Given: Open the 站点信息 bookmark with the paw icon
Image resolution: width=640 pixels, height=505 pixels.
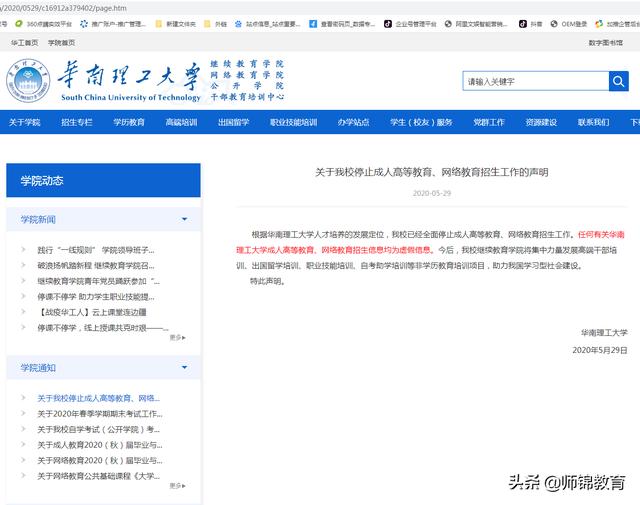Looking at the screenshot, I should pyautogui.click(x=267, y=24).
